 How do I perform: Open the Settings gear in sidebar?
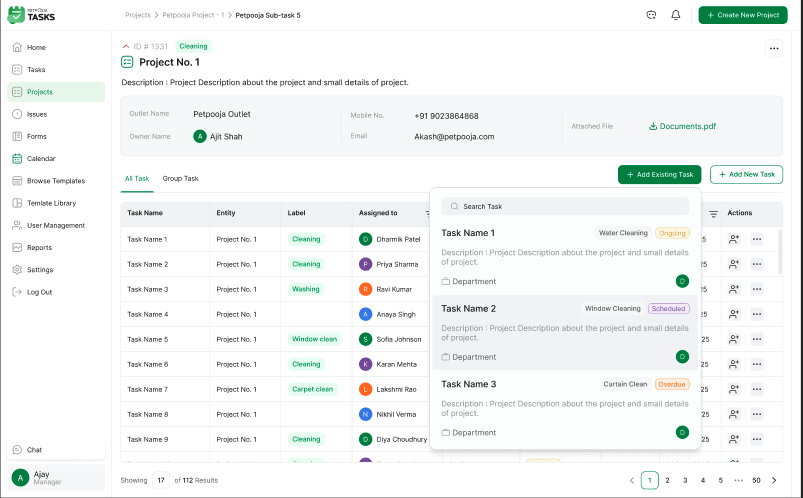[17, 270]
